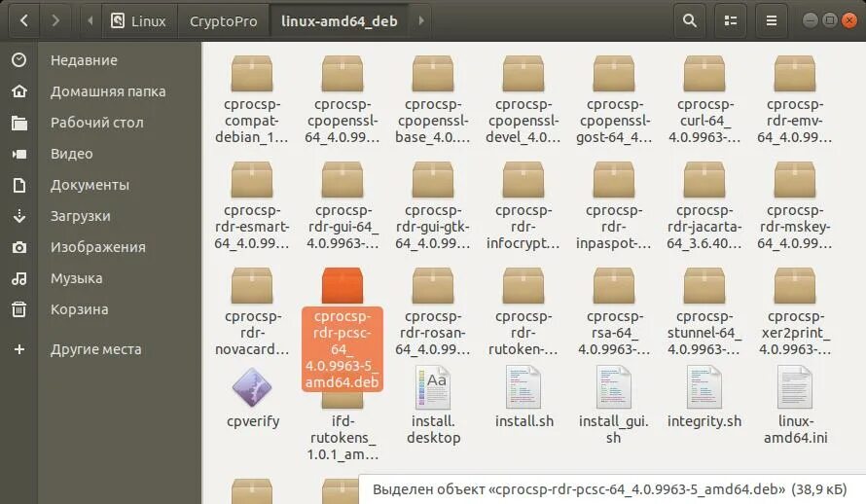Expand path bar with left triangle arrow
866x504 pixels.
pyautogui.click(x=90, y=21)
